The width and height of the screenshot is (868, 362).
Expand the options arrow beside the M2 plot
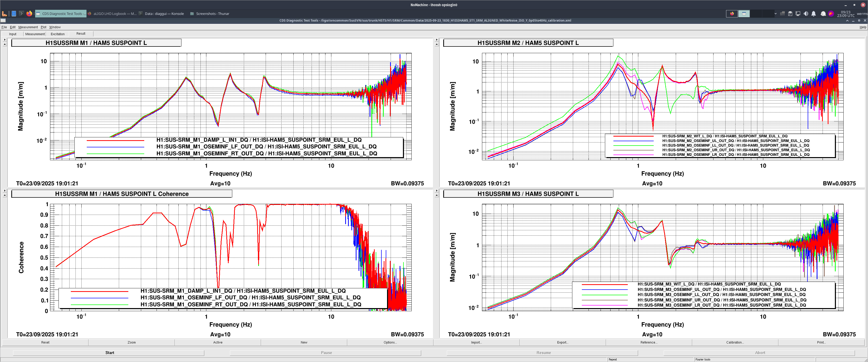coord(437,40)
